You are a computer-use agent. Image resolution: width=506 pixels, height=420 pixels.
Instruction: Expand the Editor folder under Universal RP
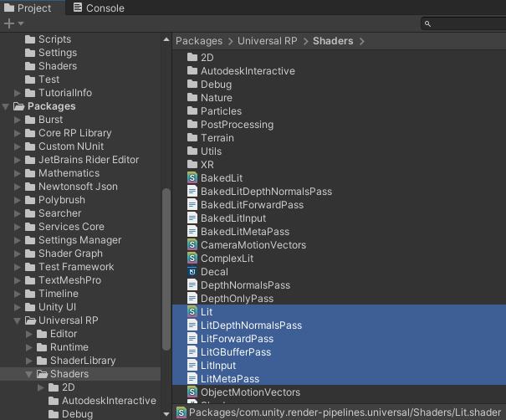[x=29, y=334]
